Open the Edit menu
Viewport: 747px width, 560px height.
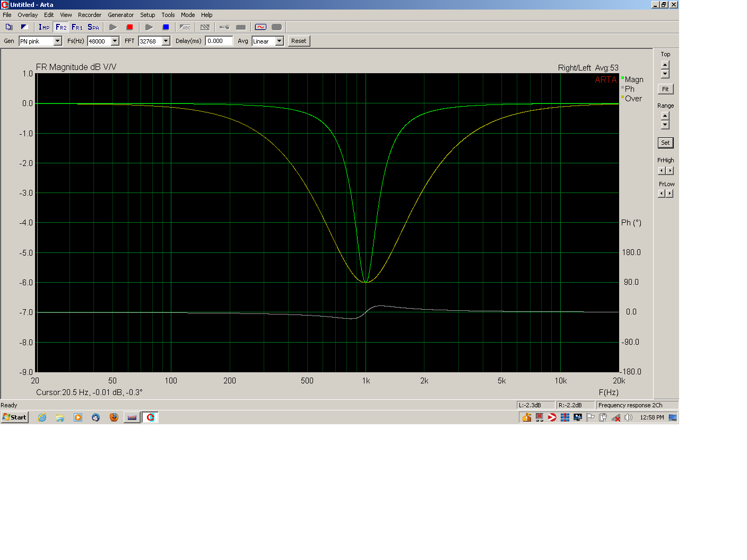point(49,15)
